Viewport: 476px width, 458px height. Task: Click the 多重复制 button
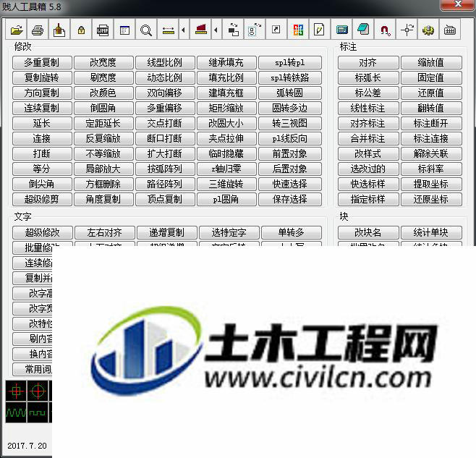(x=42, y=62)
